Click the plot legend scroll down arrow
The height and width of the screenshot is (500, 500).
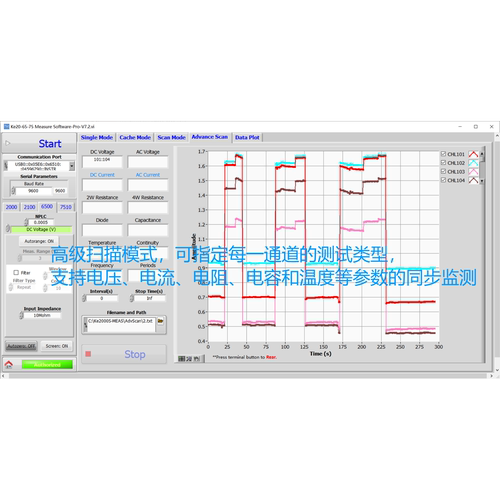482,181
